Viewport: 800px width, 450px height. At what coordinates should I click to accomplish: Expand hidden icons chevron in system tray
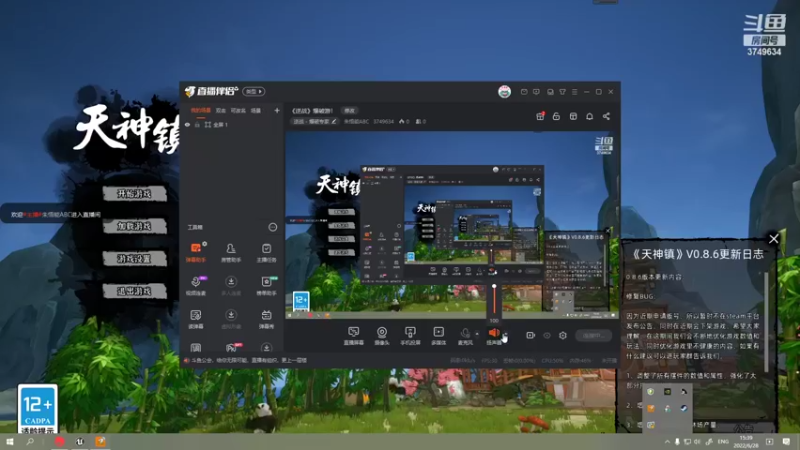click(x=667, y=442)
